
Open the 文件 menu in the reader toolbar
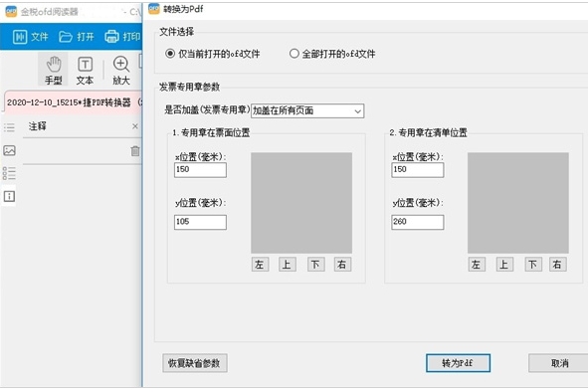click(31, 37)
